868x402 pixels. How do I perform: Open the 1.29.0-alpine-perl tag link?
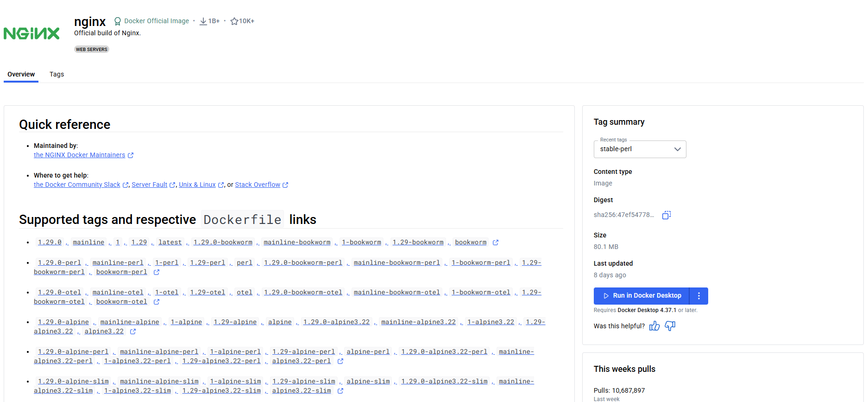click(73, 351)
